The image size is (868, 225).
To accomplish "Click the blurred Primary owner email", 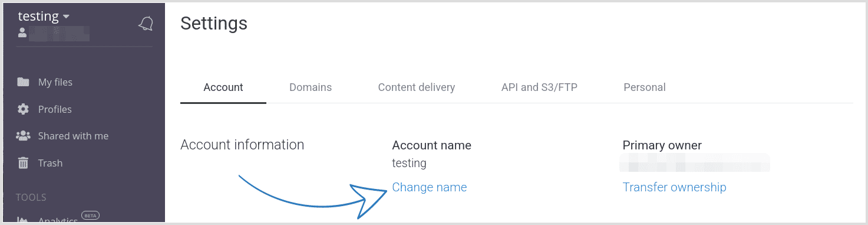I will (696, 162).
